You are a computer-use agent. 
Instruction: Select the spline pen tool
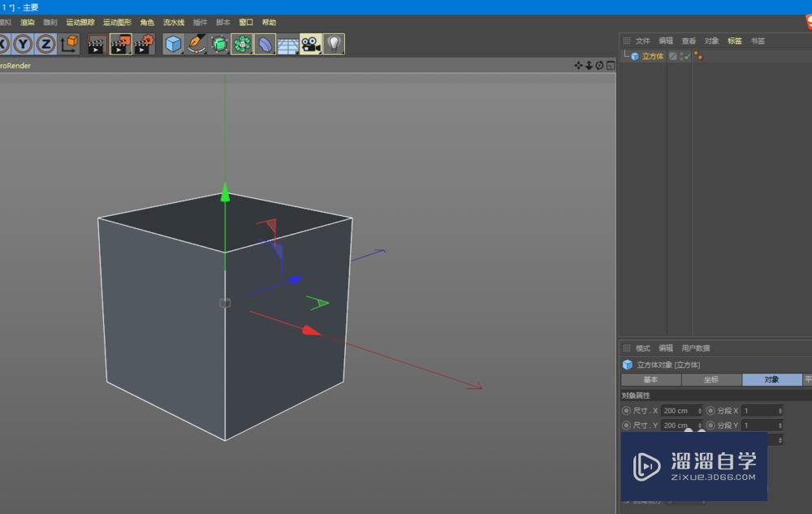[196, 44]
